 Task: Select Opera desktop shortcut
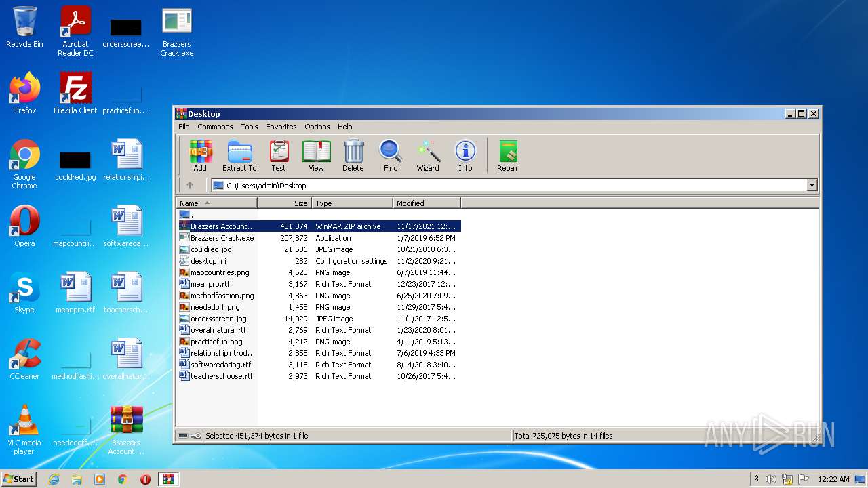pyautogui.click(x=24, y=226)
